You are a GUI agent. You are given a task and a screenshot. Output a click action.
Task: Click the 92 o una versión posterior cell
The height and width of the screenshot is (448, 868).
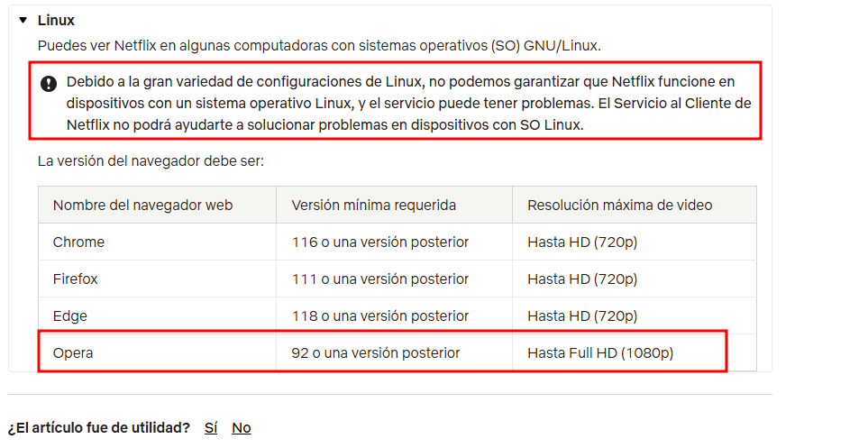[394, 352]
